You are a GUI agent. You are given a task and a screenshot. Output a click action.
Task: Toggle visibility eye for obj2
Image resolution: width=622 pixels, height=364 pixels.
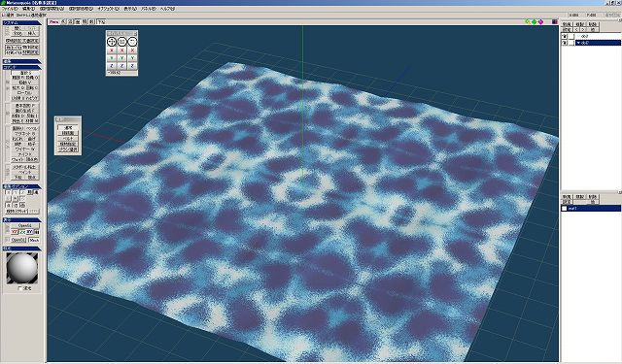564,43
